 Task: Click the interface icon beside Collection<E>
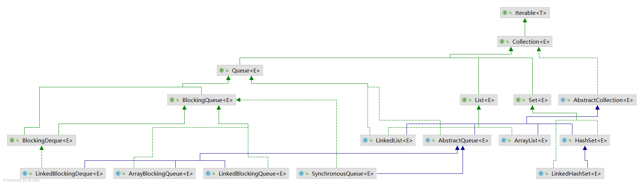click(502, 41)
